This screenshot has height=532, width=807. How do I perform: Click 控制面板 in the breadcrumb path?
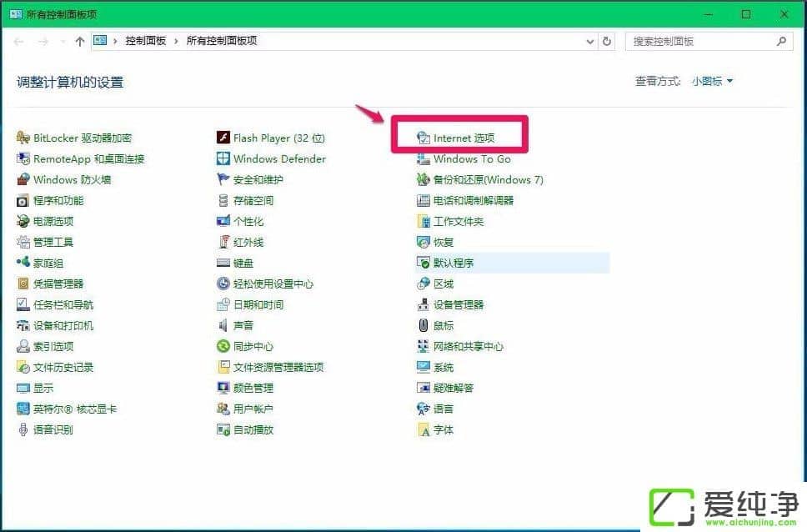[146, 41]
